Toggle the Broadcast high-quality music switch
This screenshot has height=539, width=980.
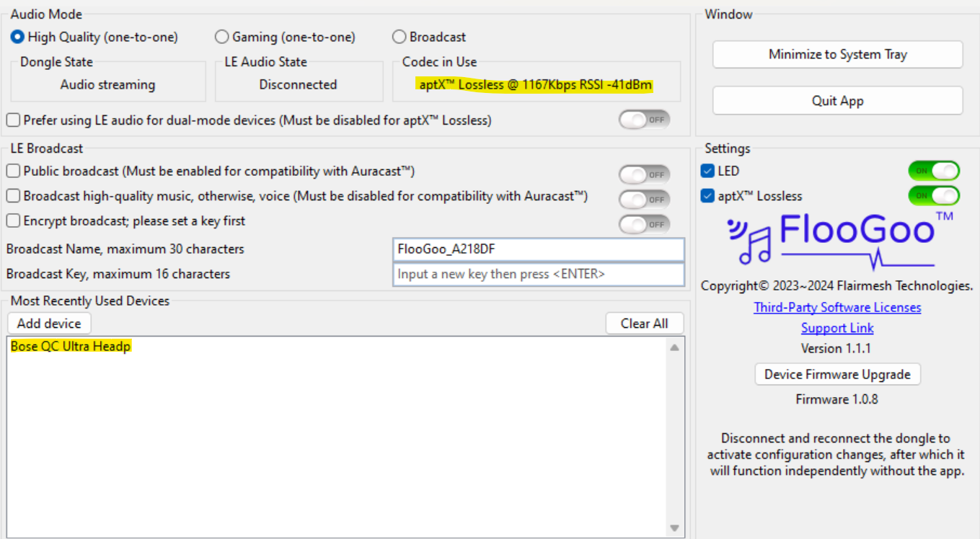coord(643,200)
